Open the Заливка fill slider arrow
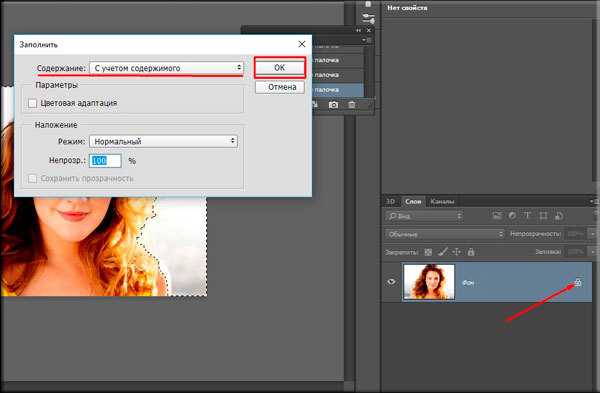Image resolution: width=600 pixels, height=393 pixels. [x=592, y=252]
